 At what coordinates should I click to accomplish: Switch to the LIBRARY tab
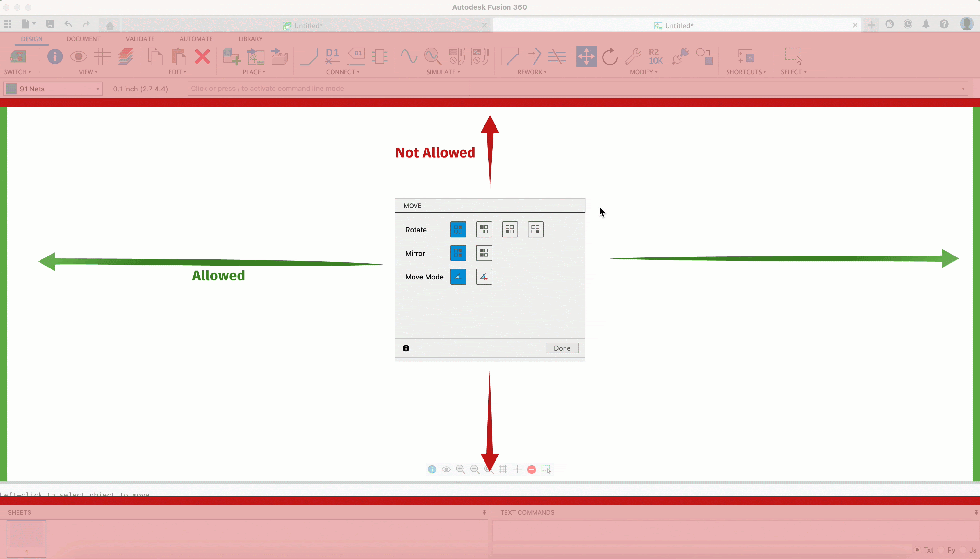[251, 39]
